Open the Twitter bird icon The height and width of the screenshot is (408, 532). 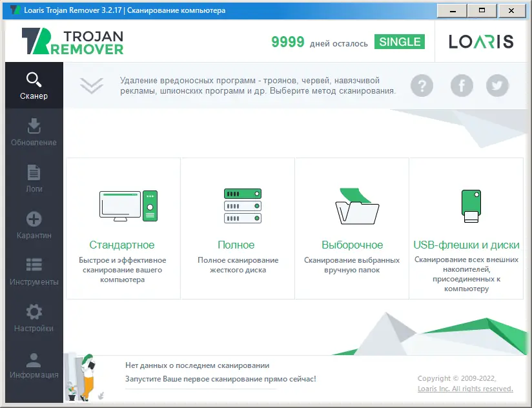(497, 85)
